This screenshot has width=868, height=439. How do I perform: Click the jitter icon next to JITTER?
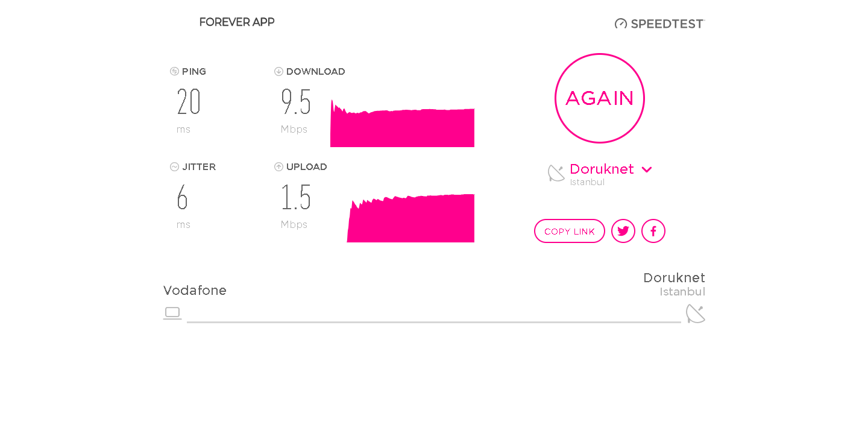pos(174,166)
